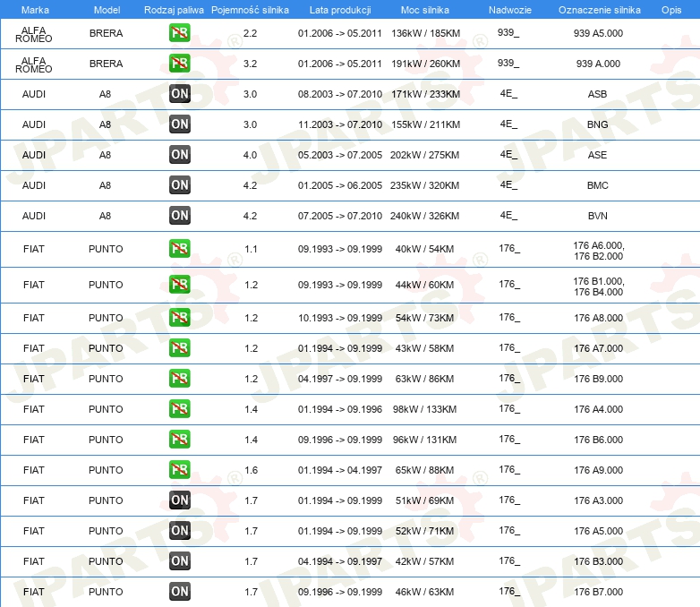Click 176 B1.000, 176 B4.000 engine cell
Image resolution: width=700 pixels, height=607 pixels.
(598, 286)
